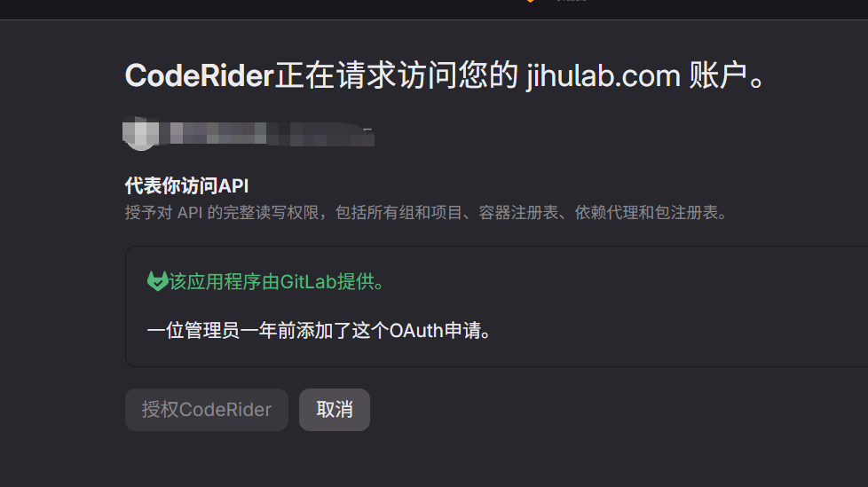
Task: Click the 授权CodeRider authorize button
Action: [x=207, y=410]
